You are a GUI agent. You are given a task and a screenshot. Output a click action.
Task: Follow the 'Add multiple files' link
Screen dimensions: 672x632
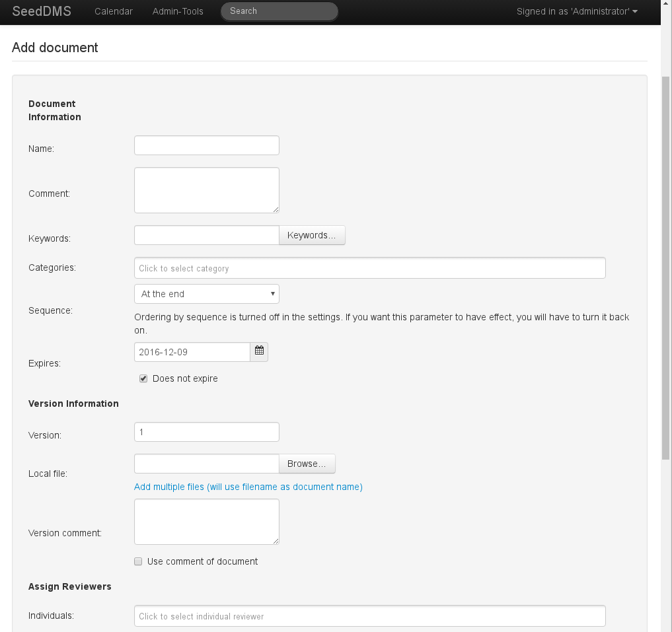click(248, 487)
